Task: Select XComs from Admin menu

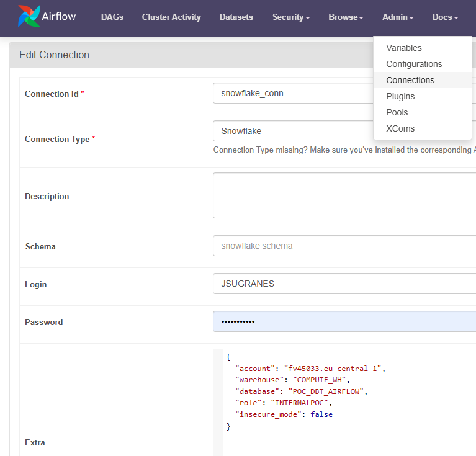Action: pyautogui.click(x=422, y=128)
